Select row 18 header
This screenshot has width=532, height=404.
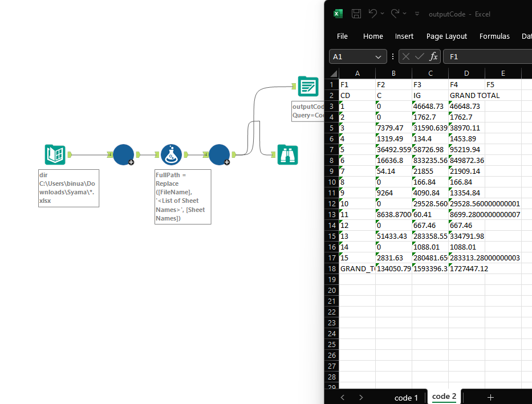[332, 269]
